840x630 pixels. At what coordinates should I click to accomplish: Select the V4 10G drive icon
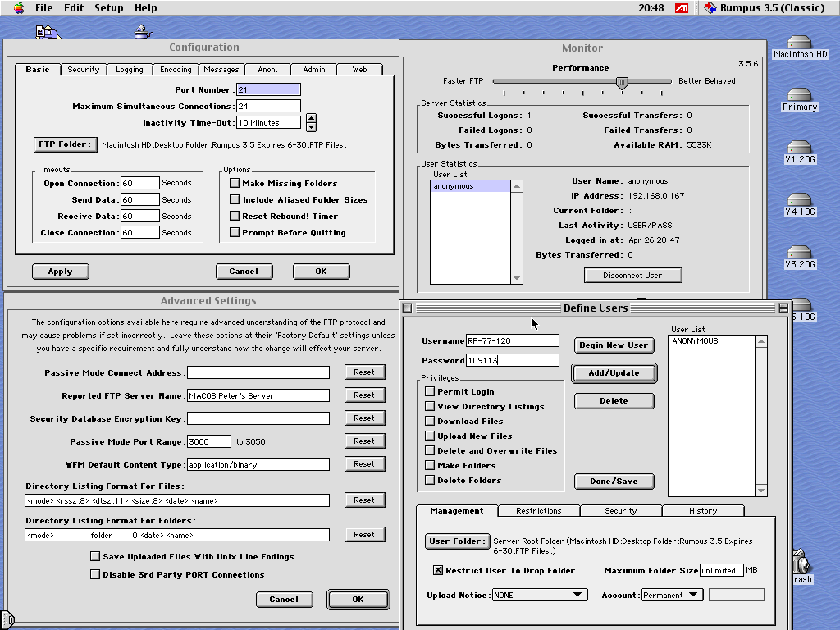tap(800, 204)
